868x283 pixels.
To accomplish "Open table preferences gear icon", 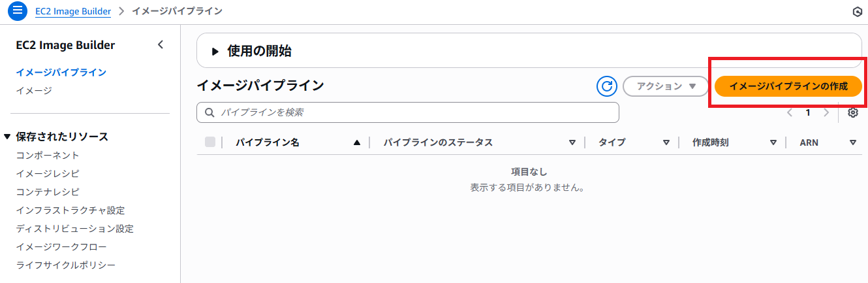I will tap(853, 112).
